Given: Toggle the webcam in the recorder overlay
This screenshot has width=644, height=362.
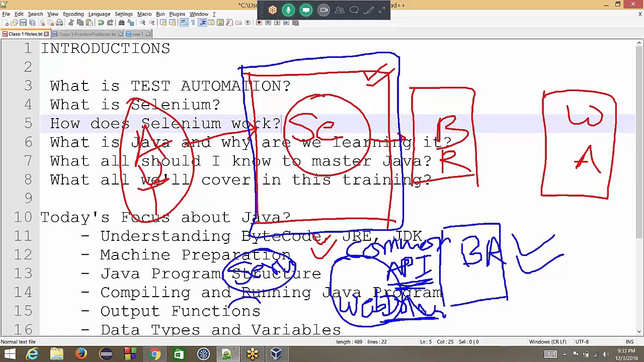Looking at the screenshot, I should (324, 10).
